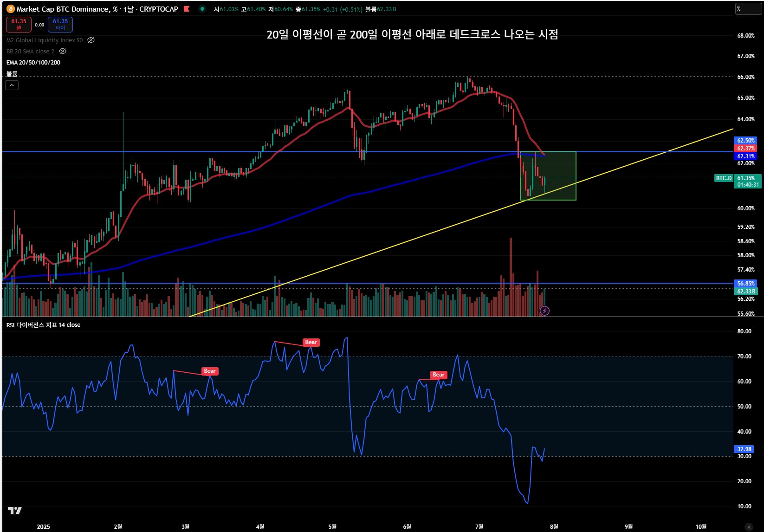Viewport: 764px width, 532px height.
Task: Click the +0.31 (+0.51%) change value
Action: pyautogui.click(x=343, y=9)
